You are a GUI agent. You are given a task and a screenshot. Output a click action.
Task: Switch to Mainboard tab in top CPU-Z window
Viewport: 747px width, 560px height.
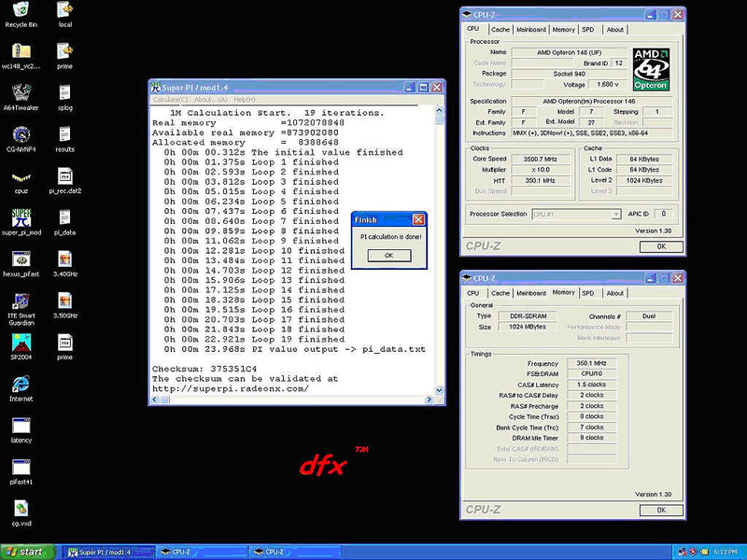click(x=531, y=30)
